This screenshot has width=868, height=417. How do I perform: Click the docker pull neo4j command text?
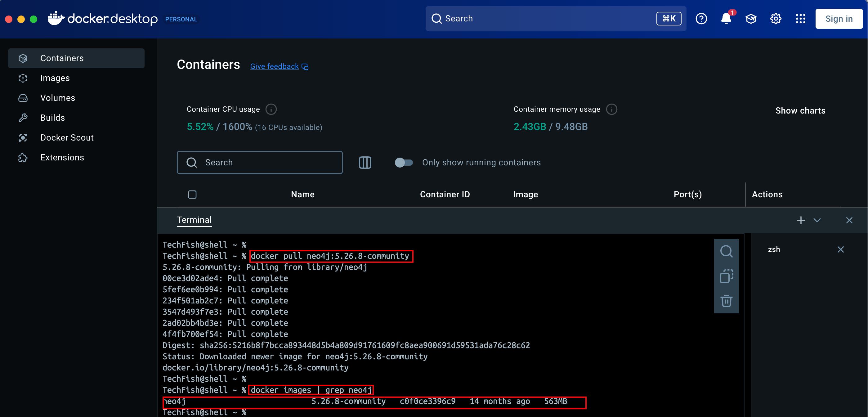pyautogui.click(x=330, y=256)
